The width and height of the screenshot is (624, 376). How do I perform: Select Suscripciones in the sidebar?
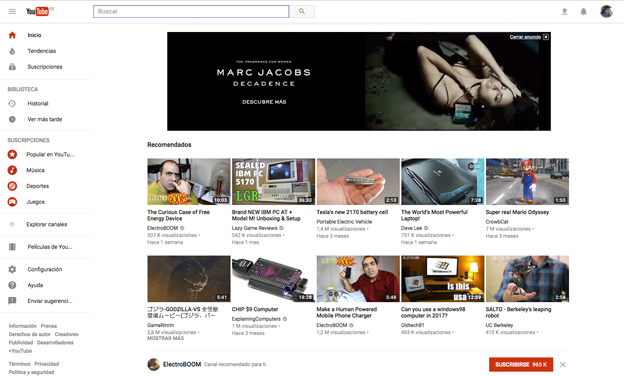point(45,67)
